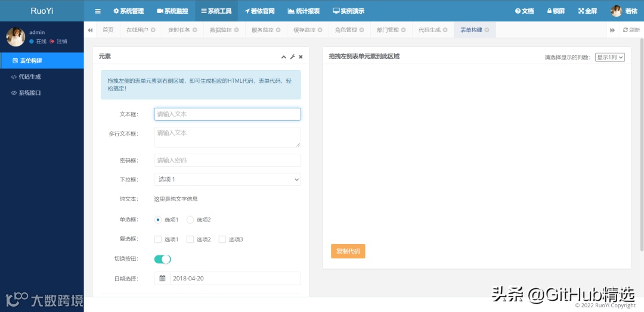Viewport: 644px width, 312px height.
Task: Open the 文档 help link
Action: point(525,11)
